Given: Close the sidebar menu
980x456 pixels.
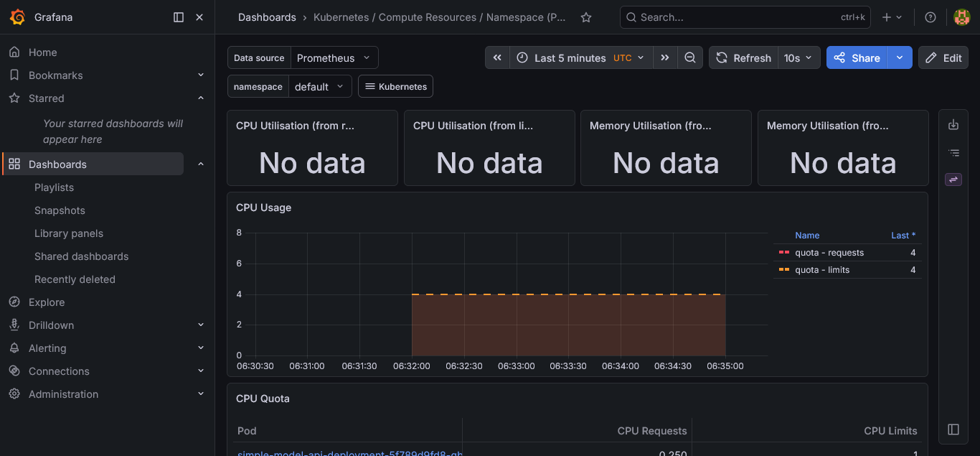Looking at the screenshot, I should (x=199, y=17).
